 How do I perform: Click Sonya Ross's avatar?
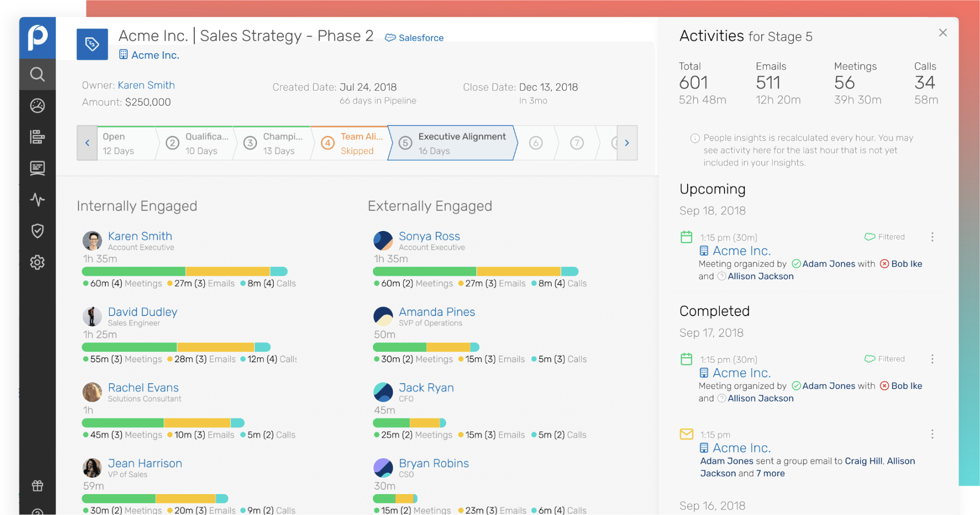pyautogui.click(x=383, y=241)
